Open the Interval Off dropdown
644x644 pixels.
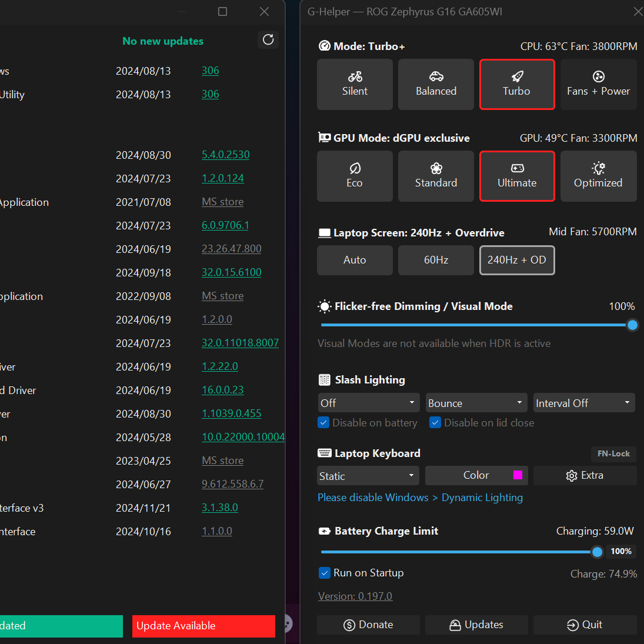[583, 403]
